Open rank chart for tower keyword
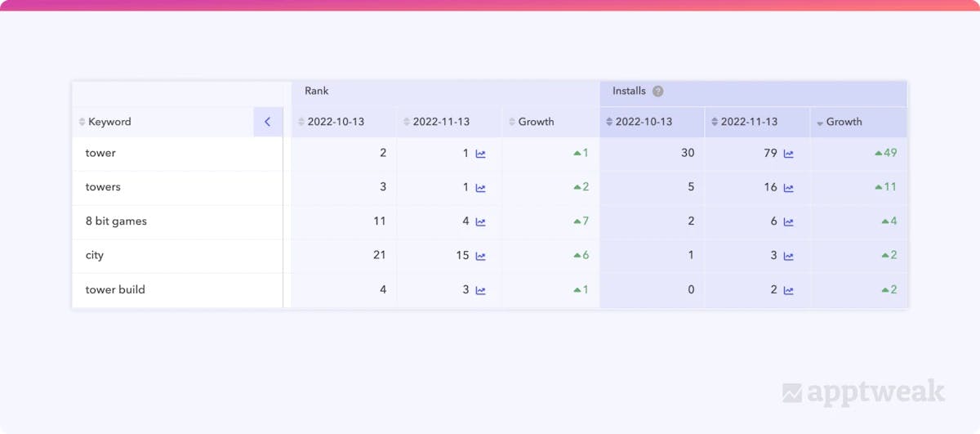This screenshot has height=434, width=980. tap(480, 154)
